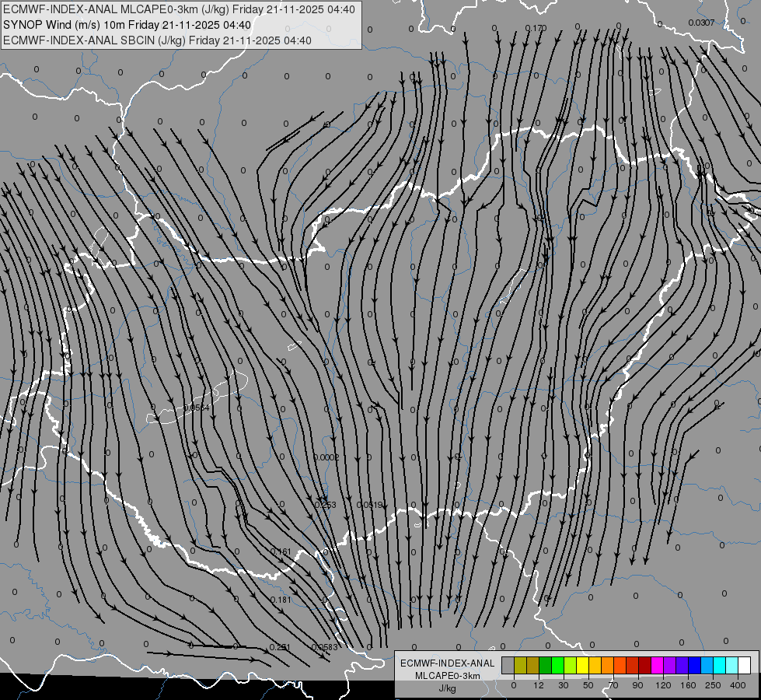Pick the magenta legend swatch
This screenshot has width=761, height=700.
pyautogui.click(x=658, y=665)
